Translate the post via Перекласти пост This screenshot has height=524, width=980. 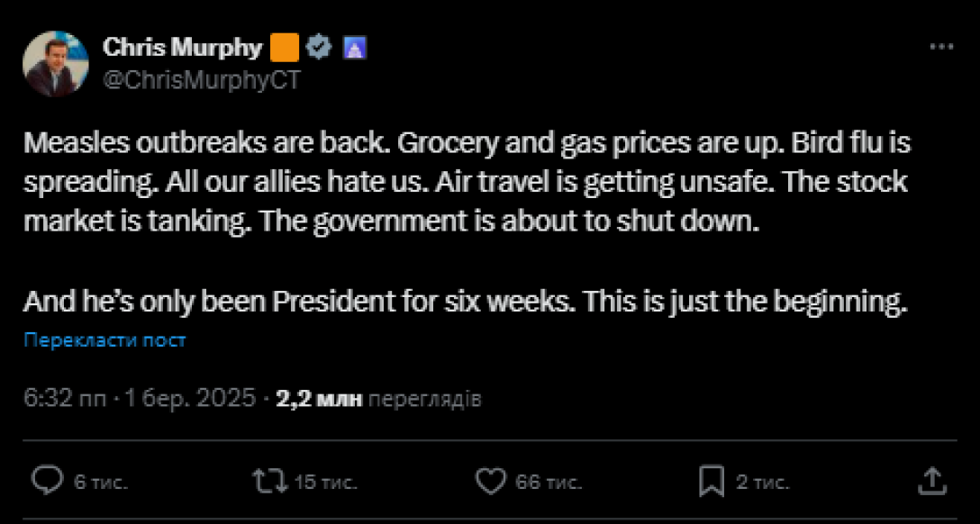(105, 339)
